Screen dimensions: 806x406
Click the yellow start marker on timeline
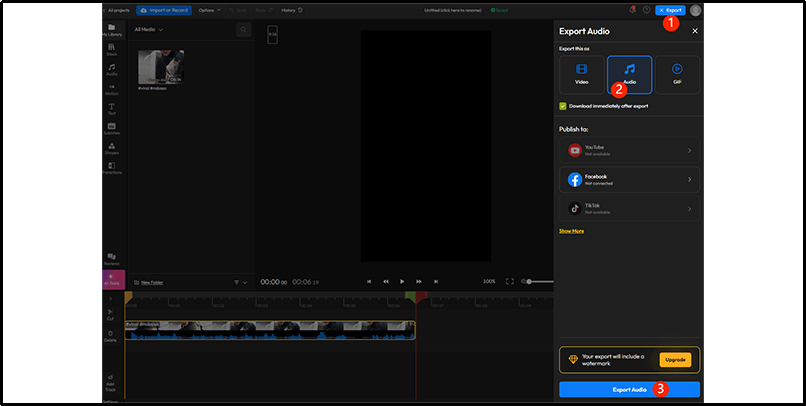click(x=129, y=296)
